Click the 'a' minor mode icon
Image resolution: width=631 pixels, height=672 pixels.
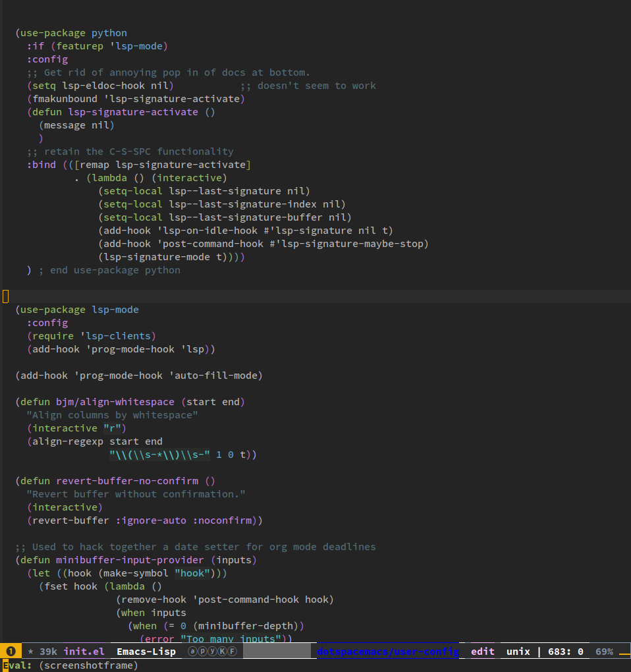(192, 652)
